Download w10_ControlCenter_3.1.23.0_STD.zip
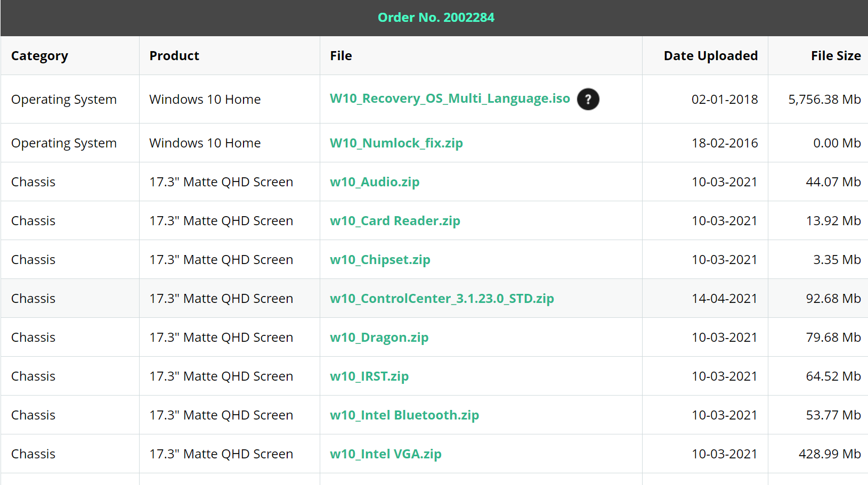 click(x=442, y=299)
